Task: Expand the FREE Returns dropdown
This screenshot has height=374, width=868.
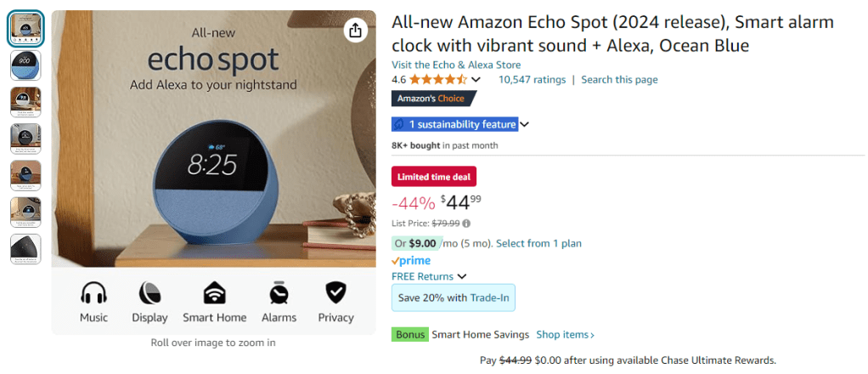Action: coord(462,276)
